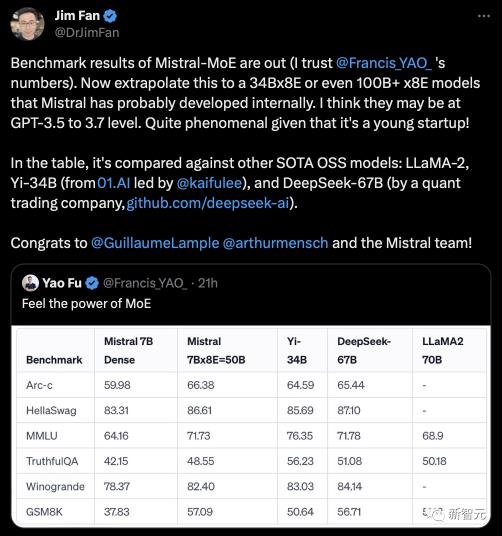Open the @arthurmensch mention

pyautogui.click(x=275, y=243)
